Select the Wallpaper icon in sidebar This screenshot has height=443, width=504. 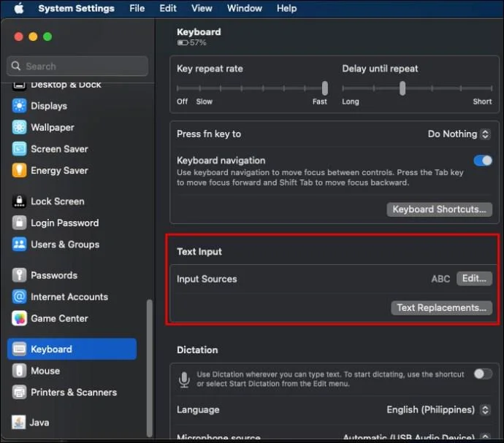(19, 127)
